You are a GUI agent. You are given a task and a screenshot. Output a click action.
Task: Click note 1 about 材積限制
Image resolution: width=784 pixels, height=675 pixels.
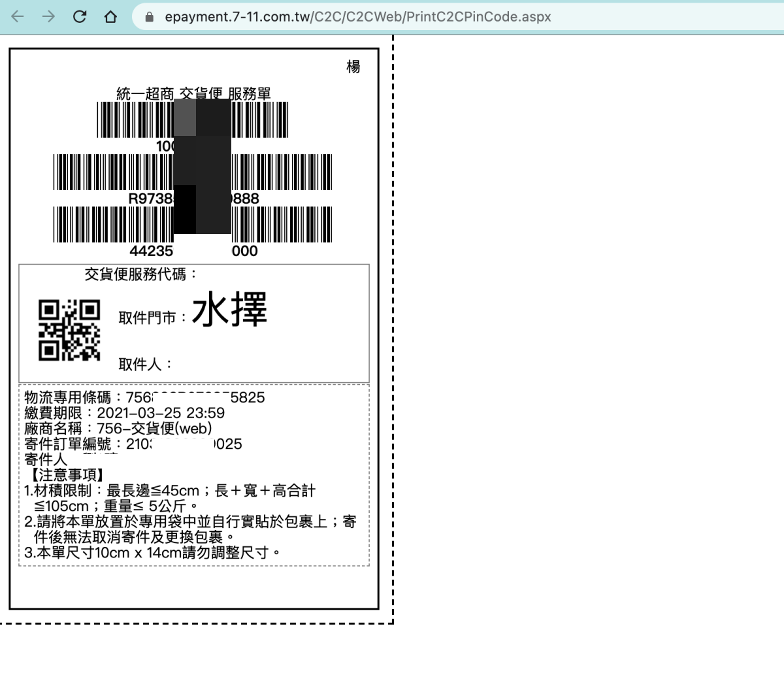(170, 498)
